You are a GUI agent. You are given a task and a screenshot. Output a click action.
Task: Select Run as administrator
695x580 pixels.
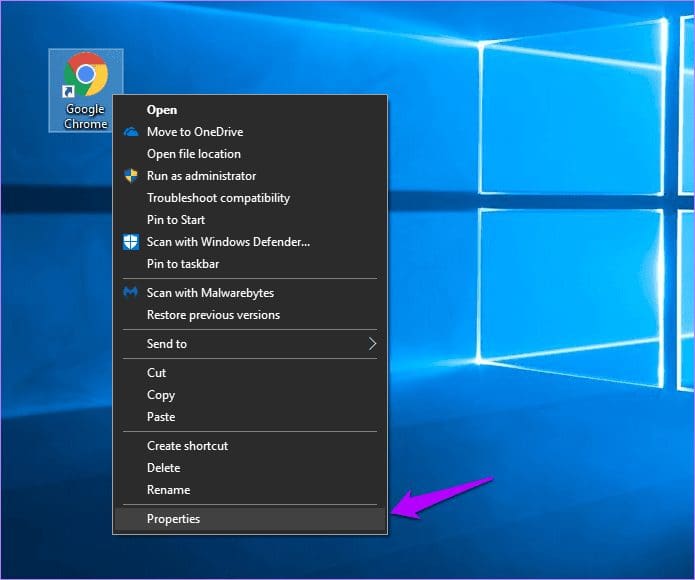coord(250,176)
